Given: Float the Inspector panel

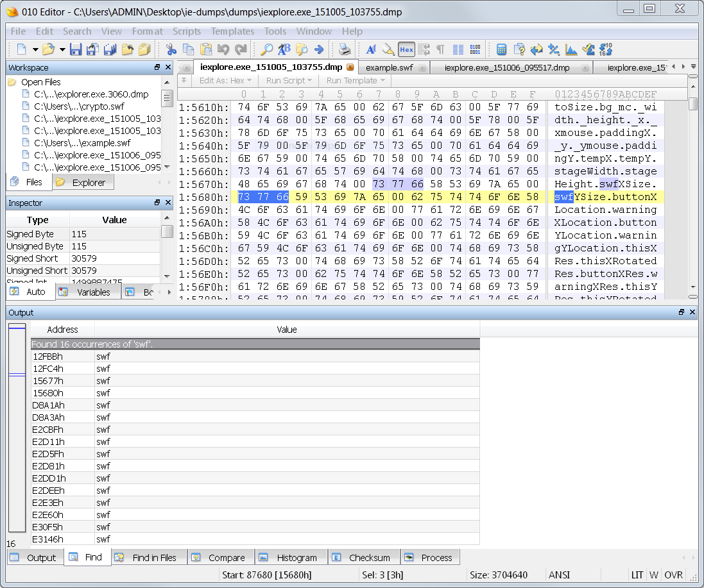Looking at the screenshot, I should coord(157,203).
